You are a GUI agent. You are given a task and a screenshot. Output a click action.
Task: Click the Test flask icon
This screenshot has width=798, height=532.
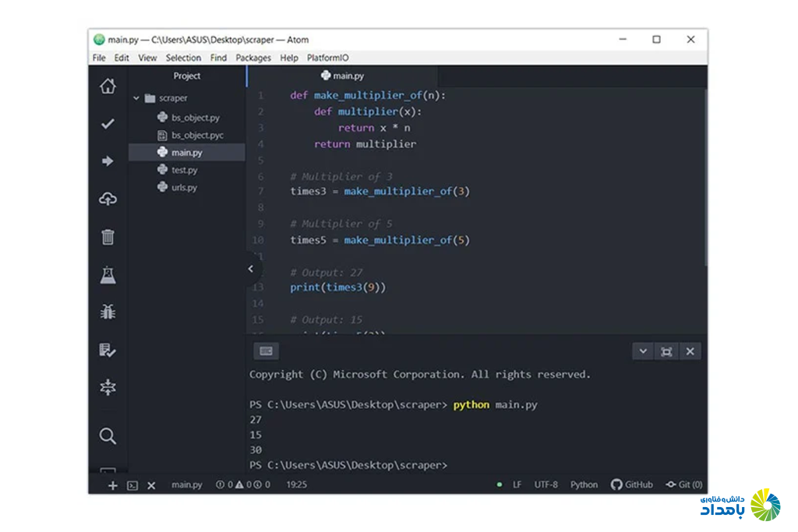(108, 275)
